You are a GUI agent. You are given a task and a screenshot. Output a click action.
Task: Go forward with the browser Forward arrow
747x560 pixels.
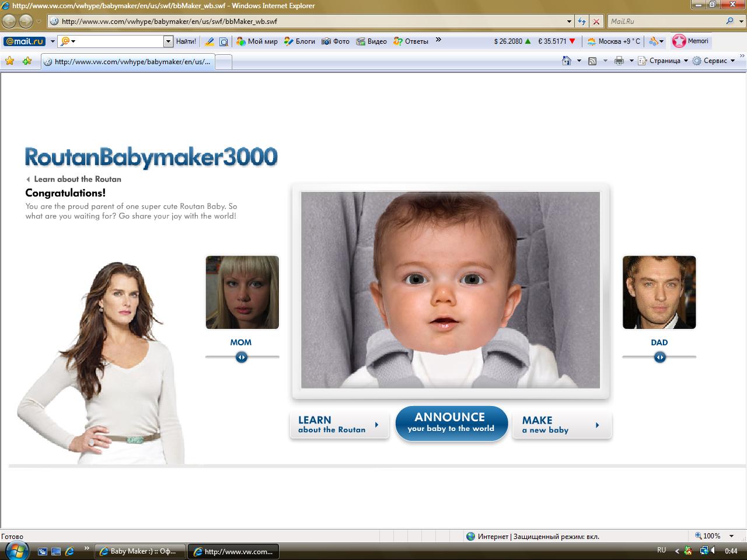tap(26, 22)
